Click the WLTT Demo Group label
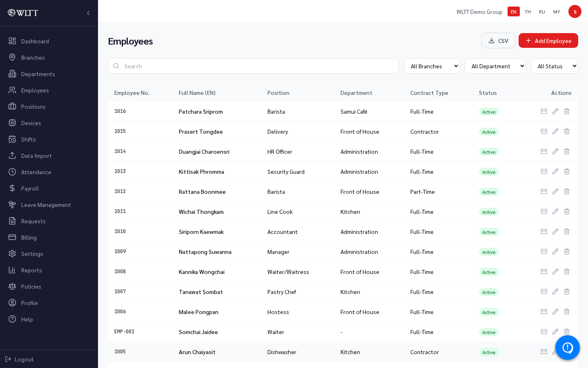The image size is (588, 368). coord(479,12)
